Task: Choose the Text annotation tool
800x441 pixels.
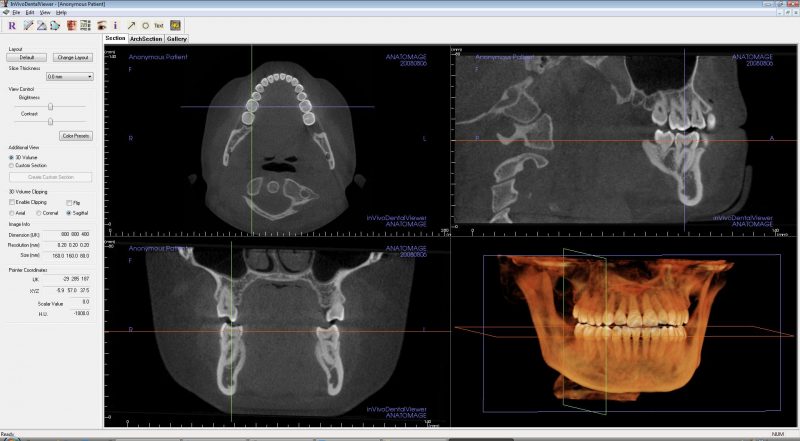Action: (x=158, y=24)
